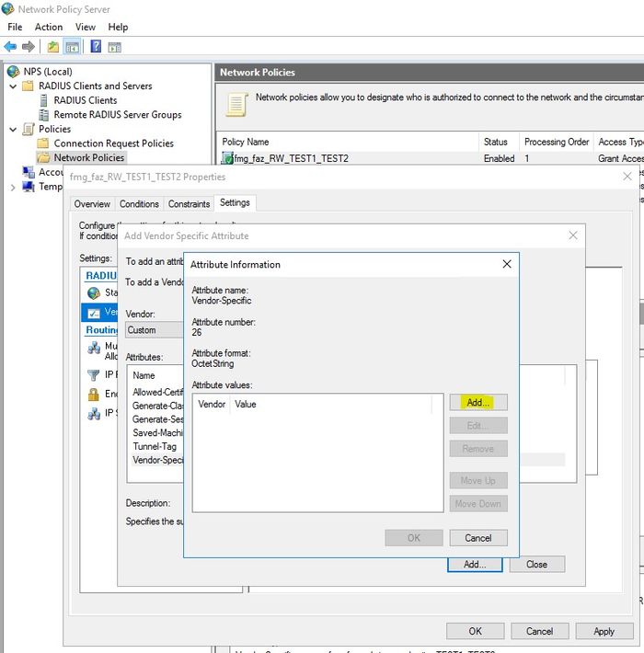Select the Encryption padlock icon

pyautogui.click(x=94, y=395)
